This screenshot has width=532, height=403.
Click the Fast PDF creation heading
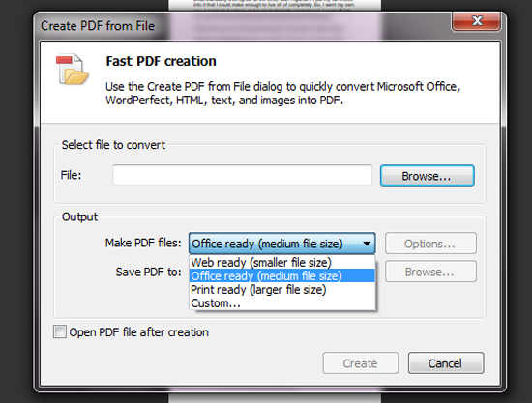(161, 61)
